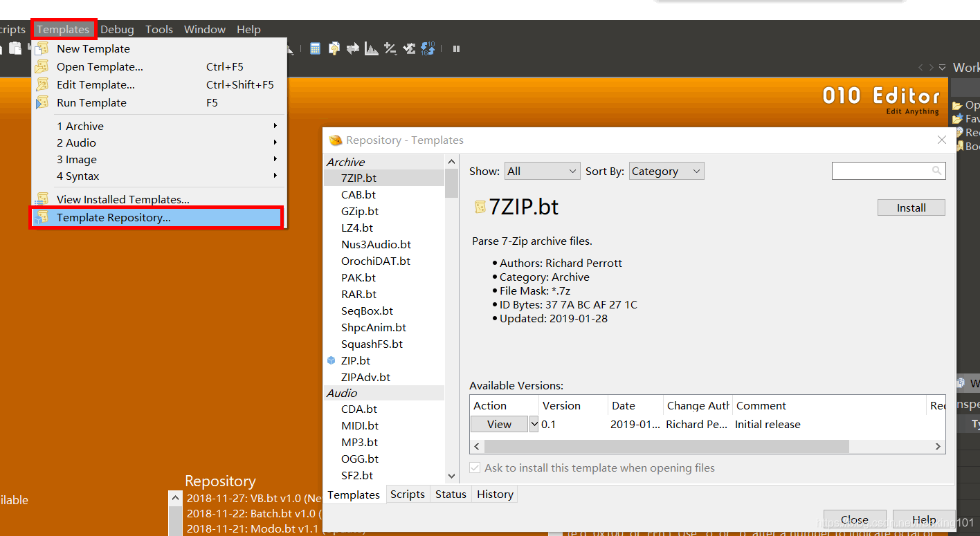Expand the 4 Syntax submenu

[x=159, y=176]
